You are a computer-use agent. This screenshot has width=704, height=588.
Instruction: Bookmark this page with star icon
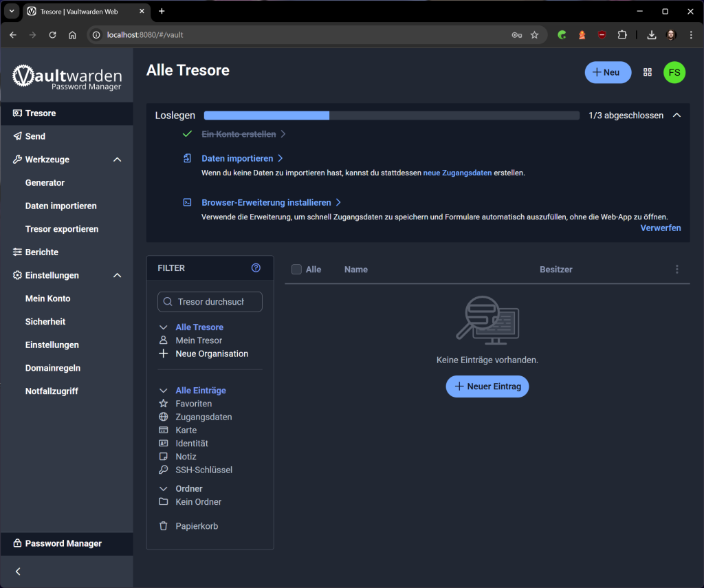[534, 35]
